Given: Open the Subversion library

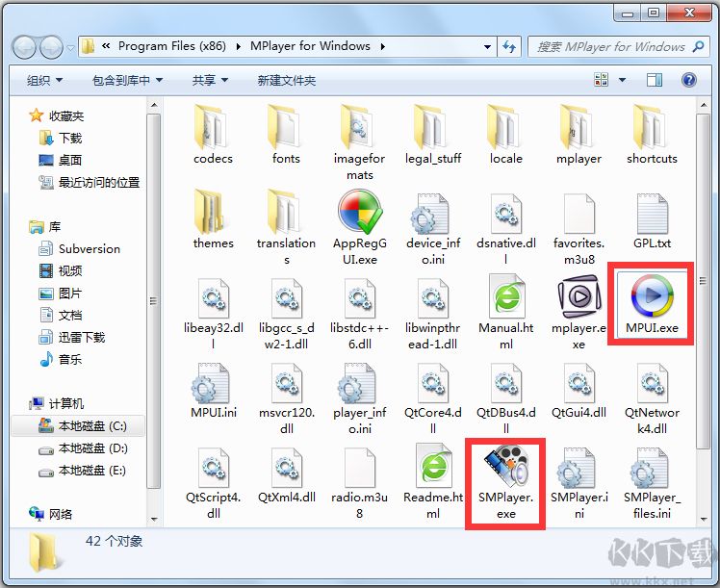Looking at the screenshot, I should click(80, 249).
